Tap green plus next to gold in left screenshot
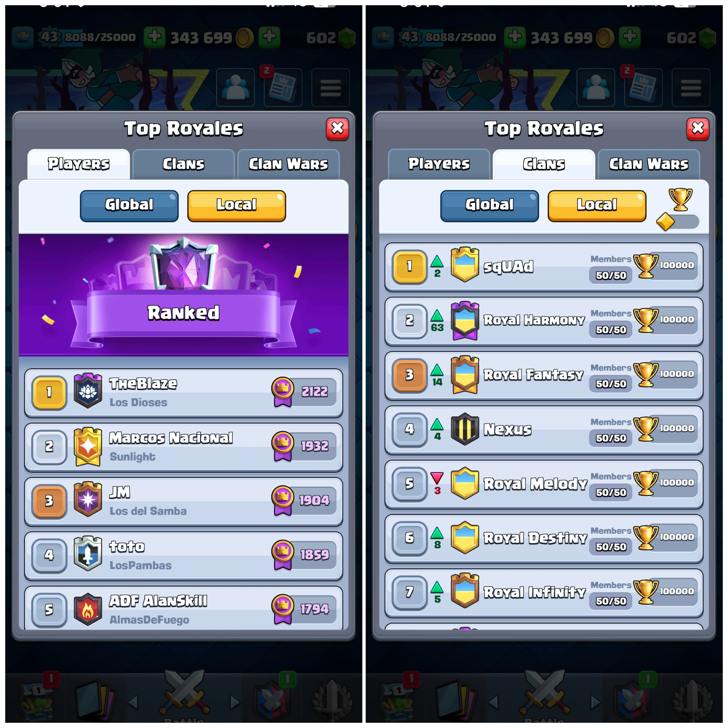 (154, 37)
